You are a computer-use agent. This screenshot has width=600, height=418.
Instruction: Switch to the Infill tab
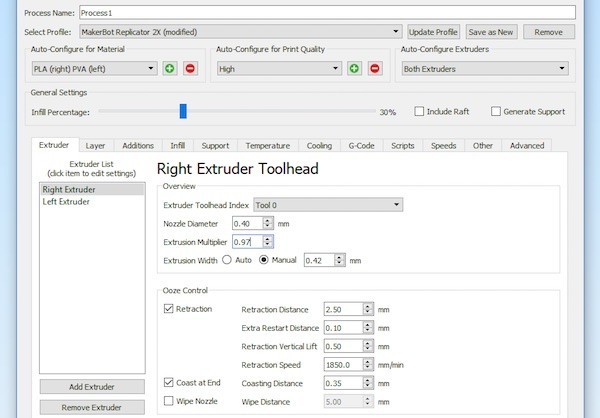point(177,145)
